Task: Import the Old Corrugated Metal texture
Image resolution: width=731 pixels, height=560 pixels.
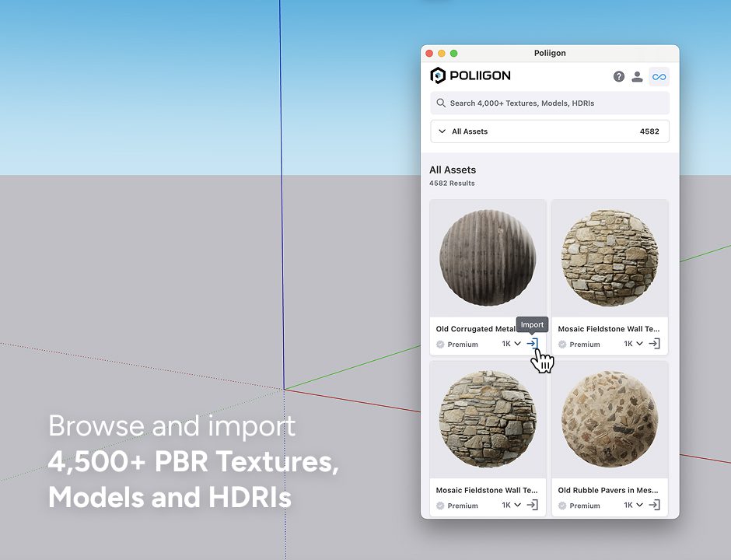Action: (533, 344)
